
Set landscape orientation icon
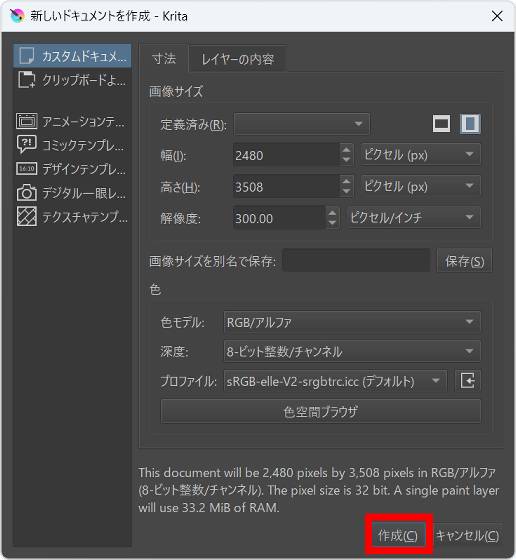pyautogui.click(x=441, y=124)
